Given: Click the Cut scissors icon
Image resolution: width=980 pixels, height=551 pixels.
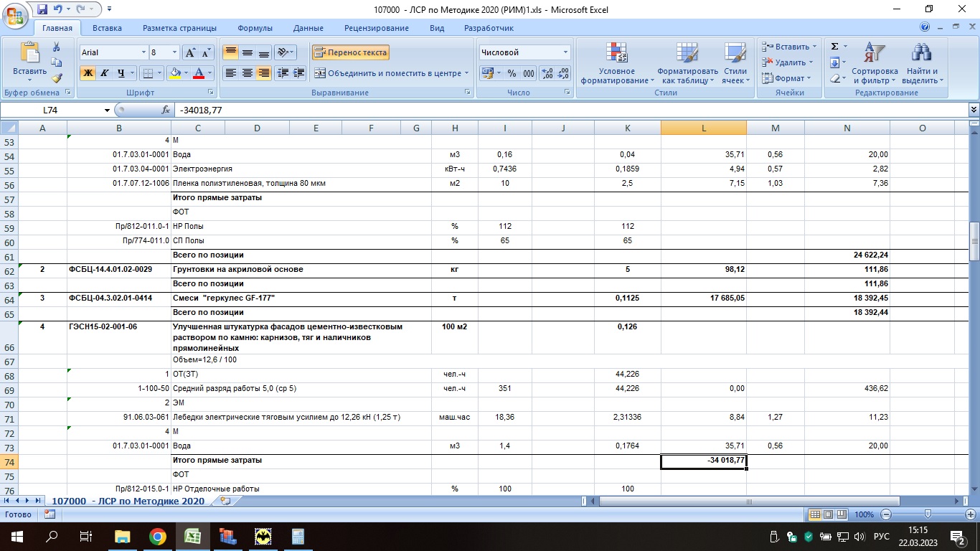Looking at the screenshot, I should [57, 47].
